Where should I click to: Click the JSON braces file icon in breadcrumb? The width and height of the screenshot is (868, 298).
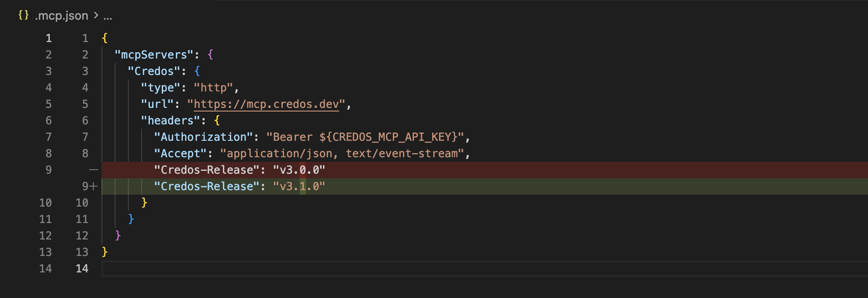(x=23, y=15)
